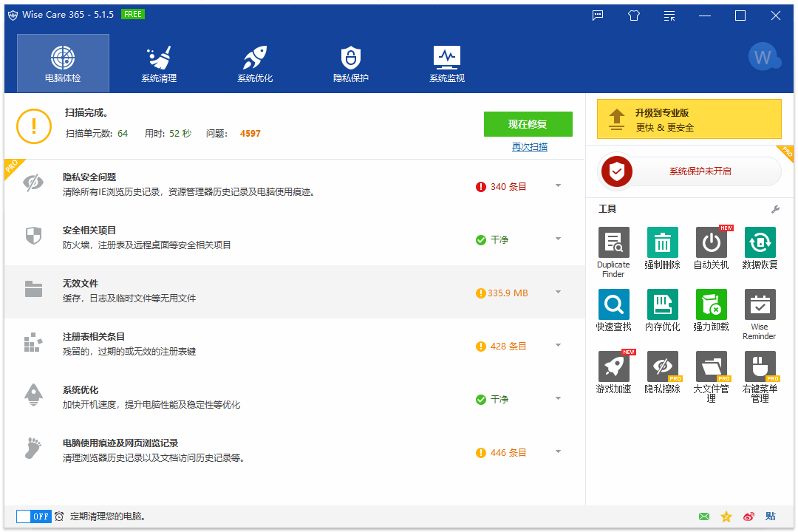Click the 系统保护未开启 status button
This screenshot has width=798, height=532.
pos(700,171)
